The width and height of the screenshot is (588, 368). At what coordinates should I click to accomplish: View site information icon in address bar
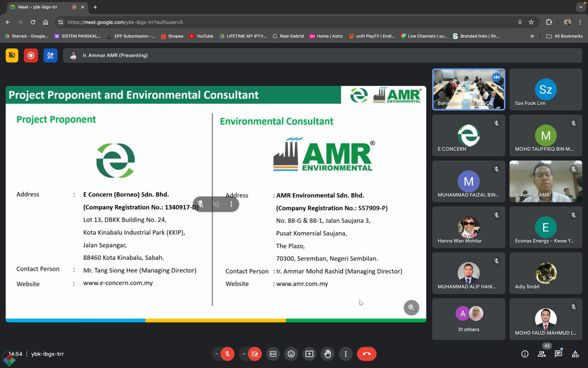tap(61, 22)
